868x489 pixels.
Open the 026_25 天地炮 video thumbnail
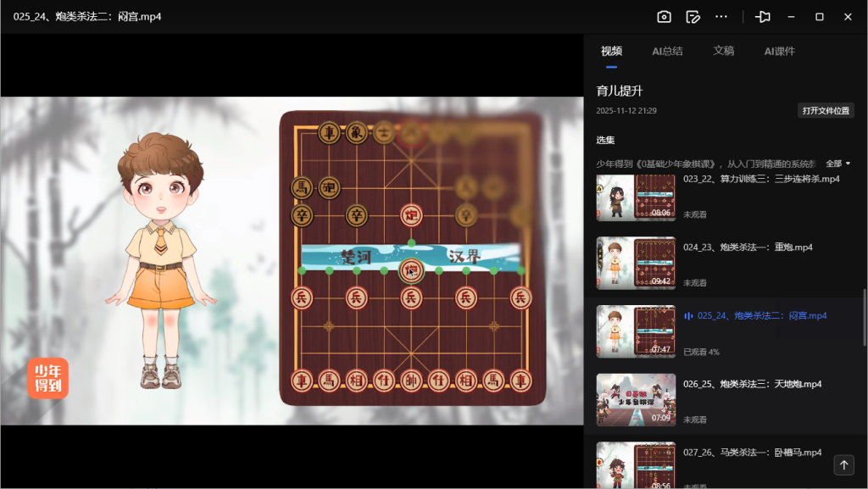[636, 399]
